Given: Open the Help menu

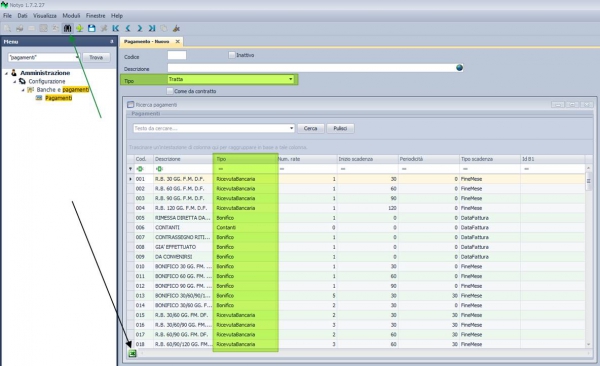Looking at the screenshot, I should [x=117, y=16].
